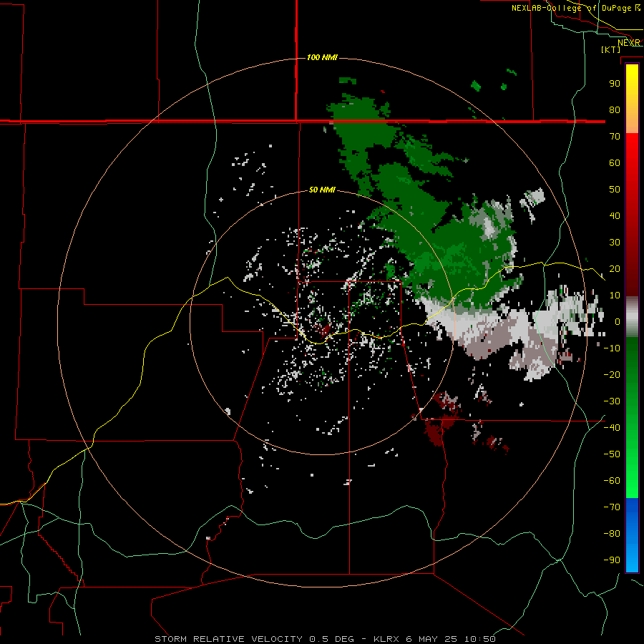Click the 90 value on velocity scale
This screenshot has width=644, height=644.
(615, 84)
